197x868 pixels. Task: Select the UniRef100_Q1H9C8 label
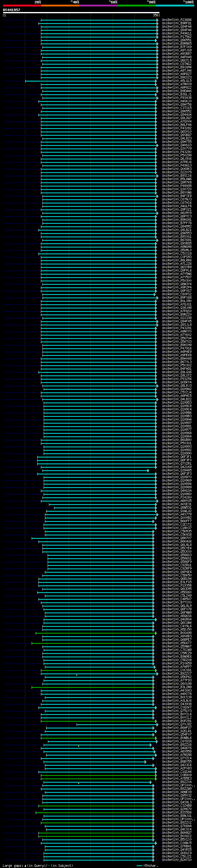tap(177, 406)
